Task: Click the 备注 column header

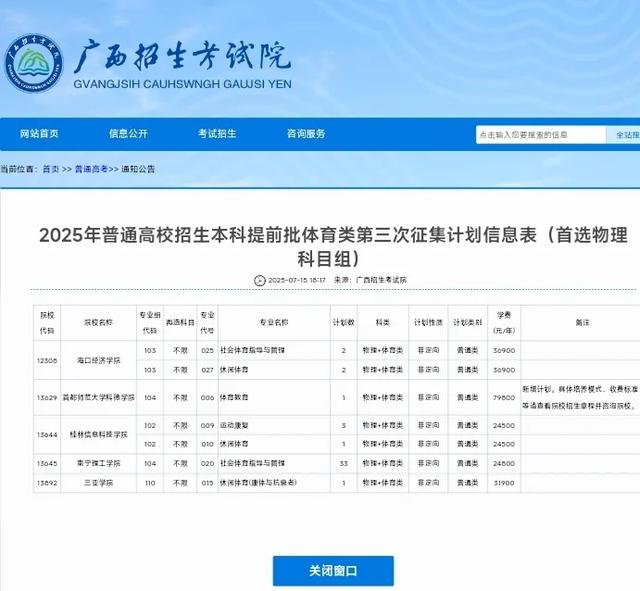Action: point(582,322)
